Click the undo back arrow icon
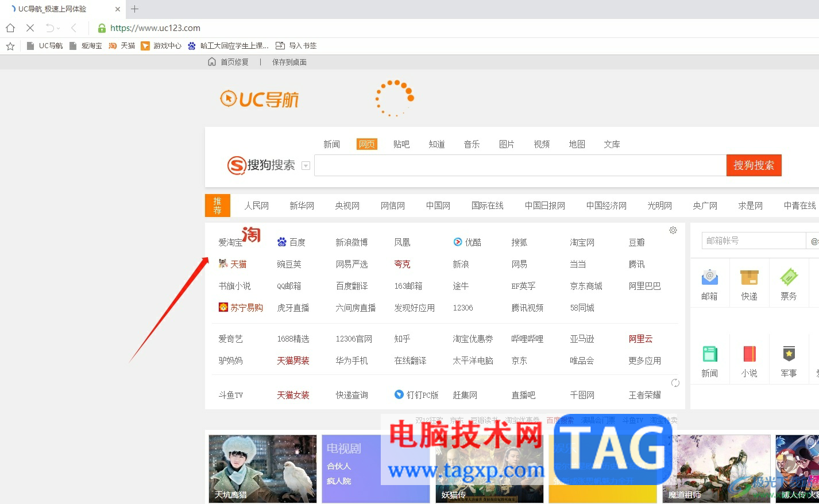819x504 pixels. (x=50, y=28)
